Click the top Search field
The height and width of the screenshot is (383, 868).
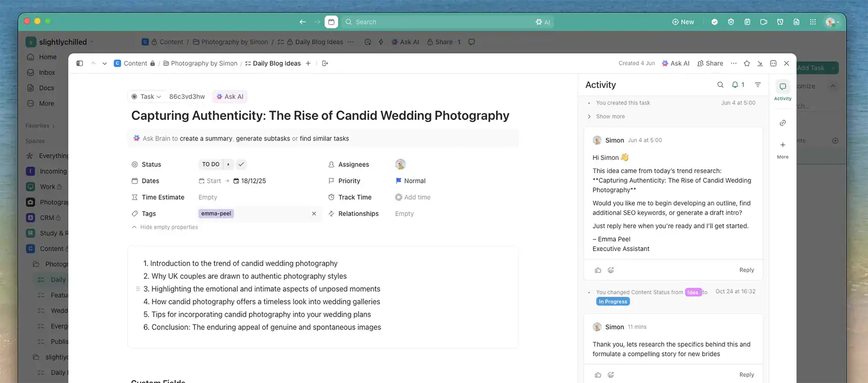[439, 22]
